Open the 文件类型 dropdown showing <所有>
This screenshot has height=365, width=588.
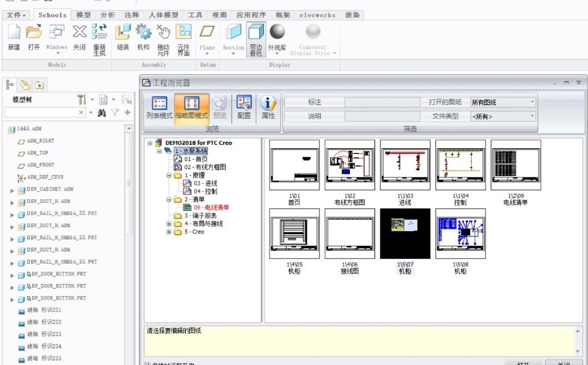tap(504, 116)
